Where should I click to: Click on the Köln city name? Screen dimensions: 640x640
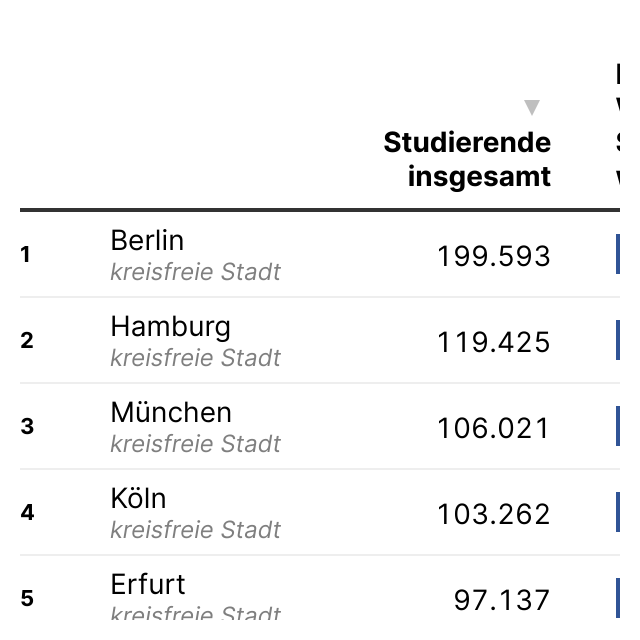(x=138, y=498)
